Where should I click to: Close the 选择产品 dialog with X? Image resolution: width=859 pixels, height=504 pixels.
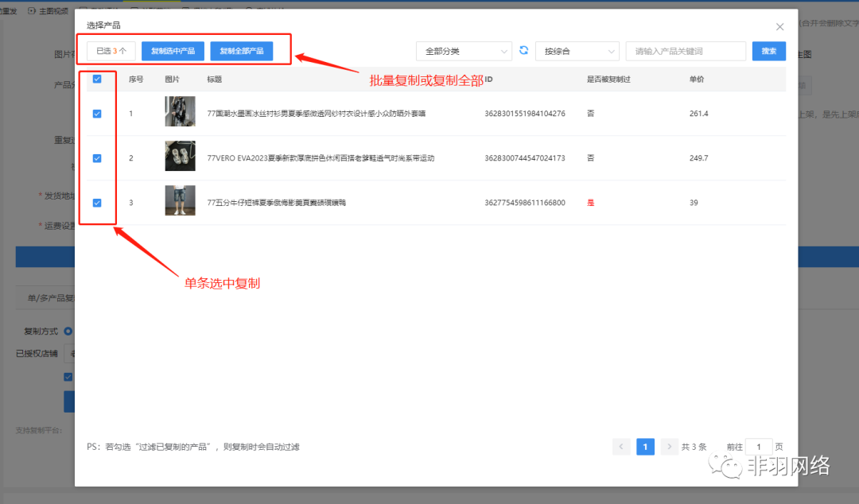pyautogui.click(x=779, y=27)
